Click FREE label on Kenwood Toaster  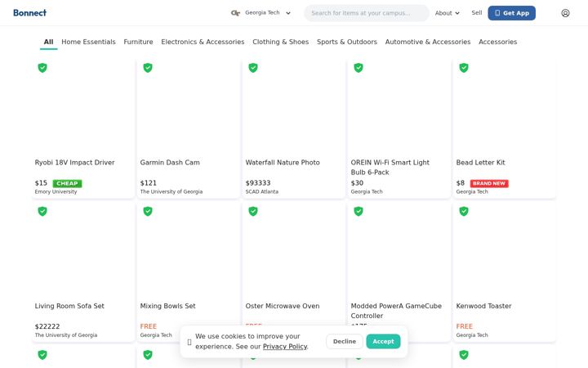coord(464,326)
